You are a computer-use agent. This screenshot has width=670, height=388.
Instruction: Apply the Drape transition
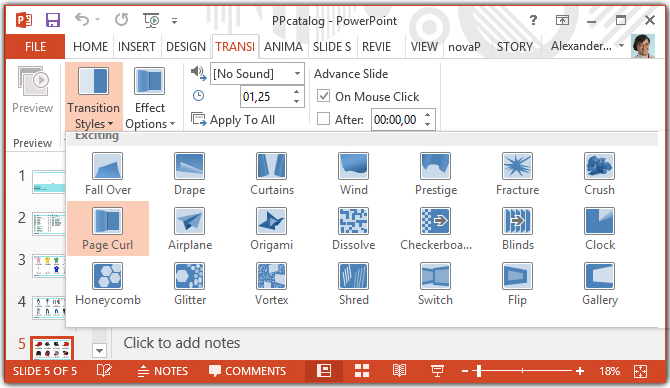pos(190,174)
